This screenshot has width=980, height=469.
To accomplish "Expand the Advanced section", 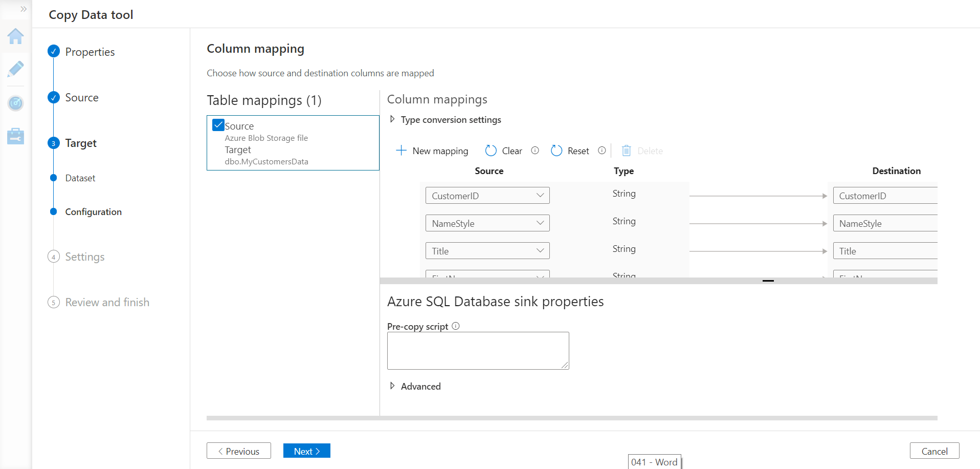I will coord(392,386).
